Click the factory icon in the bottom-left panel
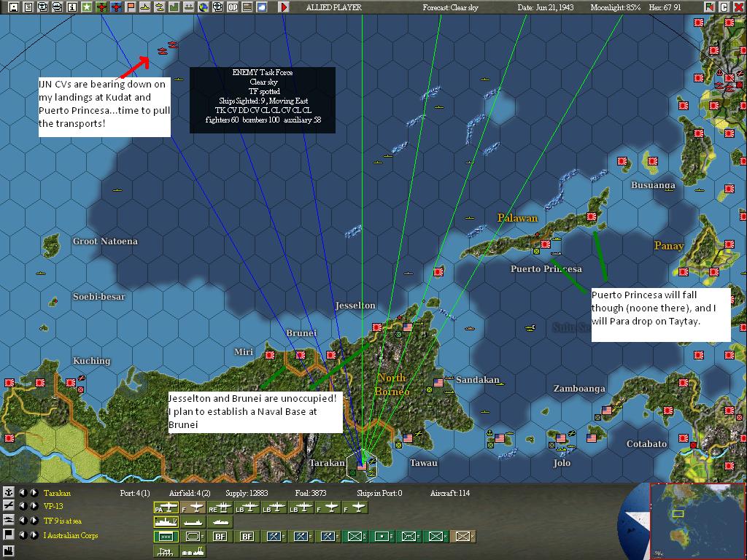Image resolution: width=747 pixels, height=560 pixels. tap(9, 551)
